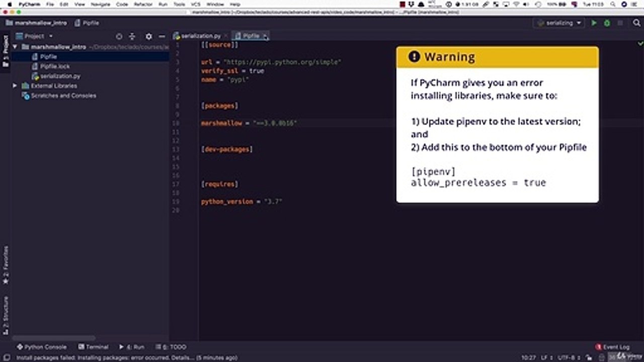Expand External Libraries node
The height and width of the screenshot is (362, 644).
pos(15,86)
